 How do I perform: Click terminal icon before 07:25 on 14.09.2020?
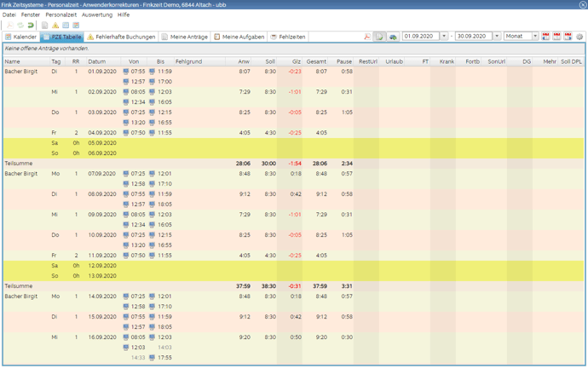(x=126, y=296)
